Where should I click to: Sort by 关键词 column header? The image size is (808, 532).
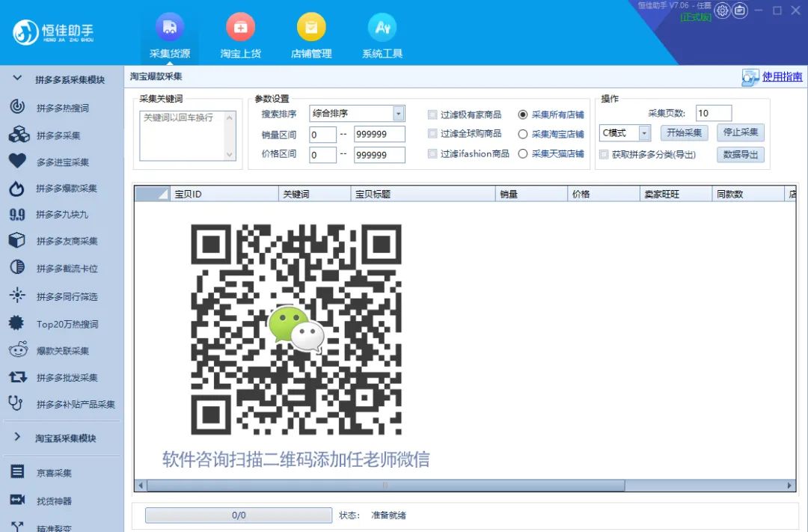point(314,194)
